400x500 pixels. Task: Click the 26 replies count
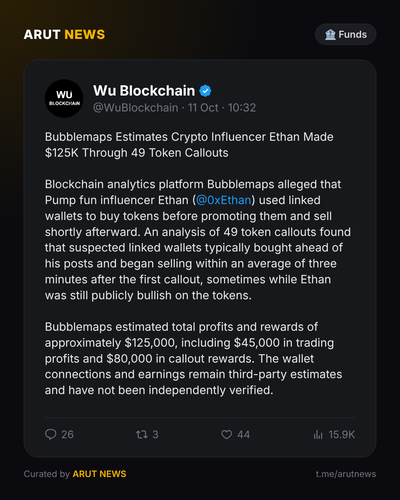click(67, 434)
